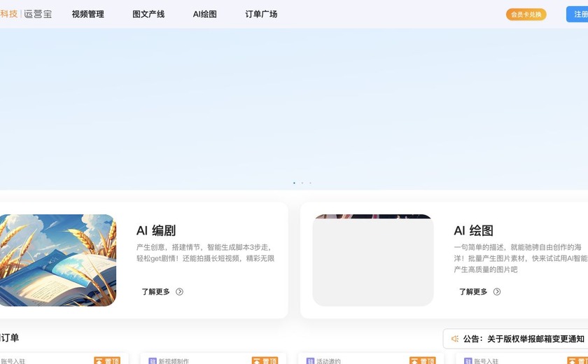Click 了解更多 under AI 绘图

click(x=473, y=292)
